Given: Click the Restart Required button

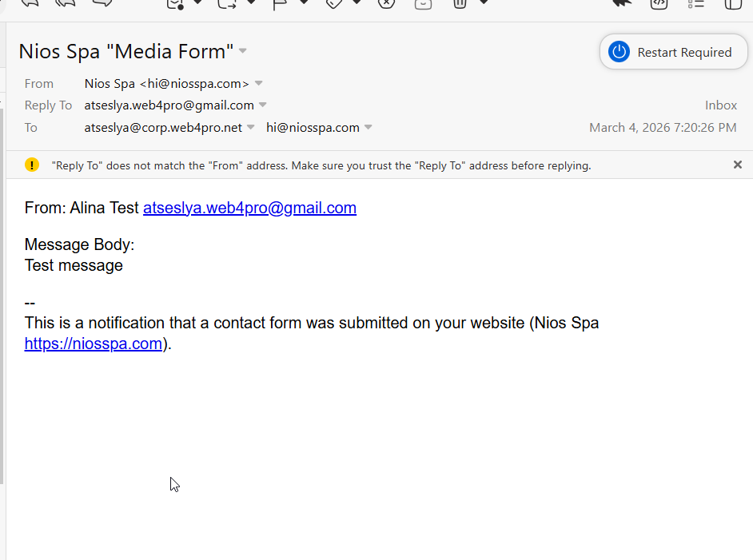Looking at the screenshot, I should pos(673,52).
